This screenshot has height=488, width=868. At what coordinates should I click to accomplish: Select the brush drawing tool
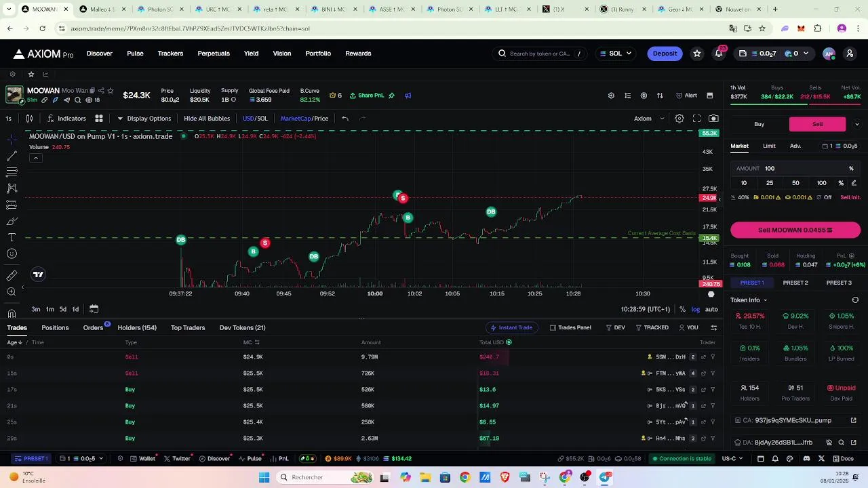tap(12, 221)
